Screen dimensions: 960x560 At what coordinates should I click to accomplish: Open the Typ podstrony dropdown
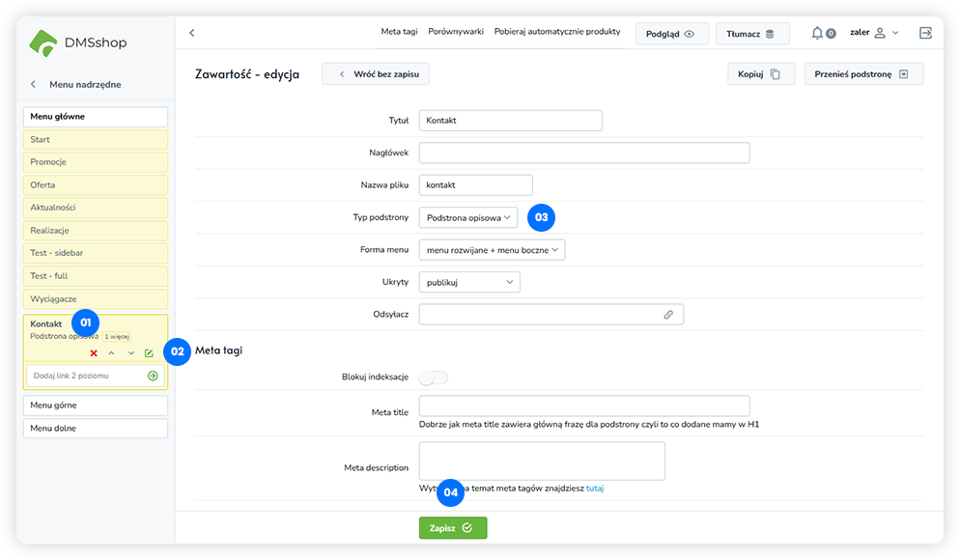tap(468, 218)
